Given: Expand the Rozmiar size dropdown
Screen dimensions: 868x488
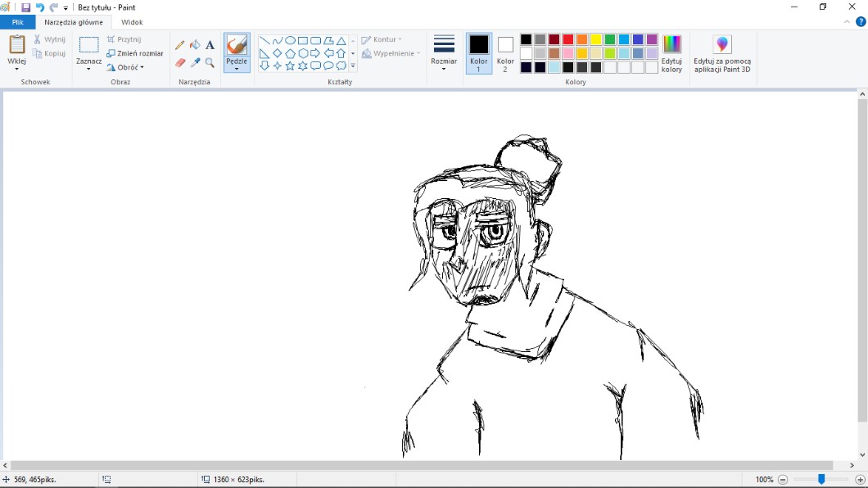Looking at the screenshot, I should tap(444, 54).
